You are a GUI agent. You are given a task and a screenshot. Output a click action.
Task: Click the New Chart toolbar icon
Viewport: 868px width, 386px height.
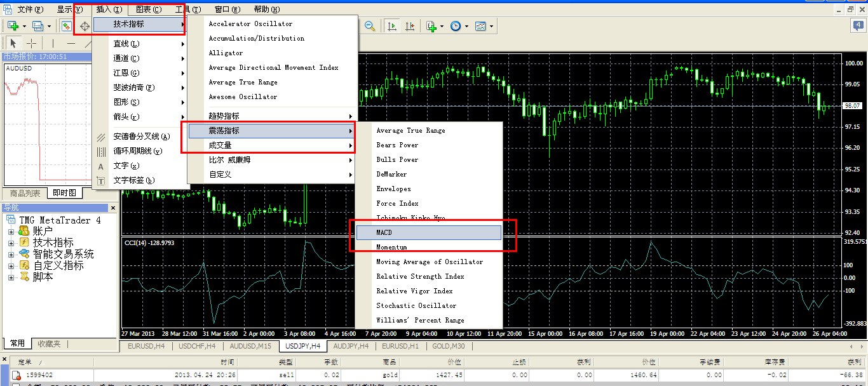[x=13, y=26]
